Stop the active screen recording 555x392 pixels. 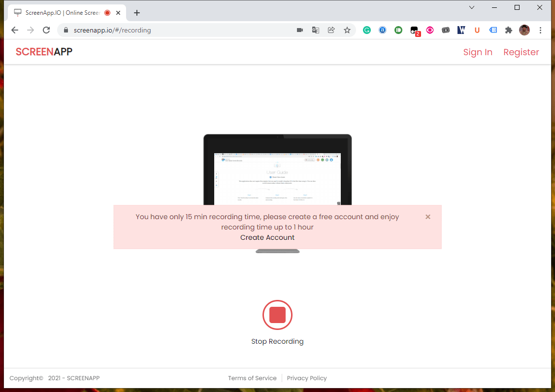click(x=277, y=315)
